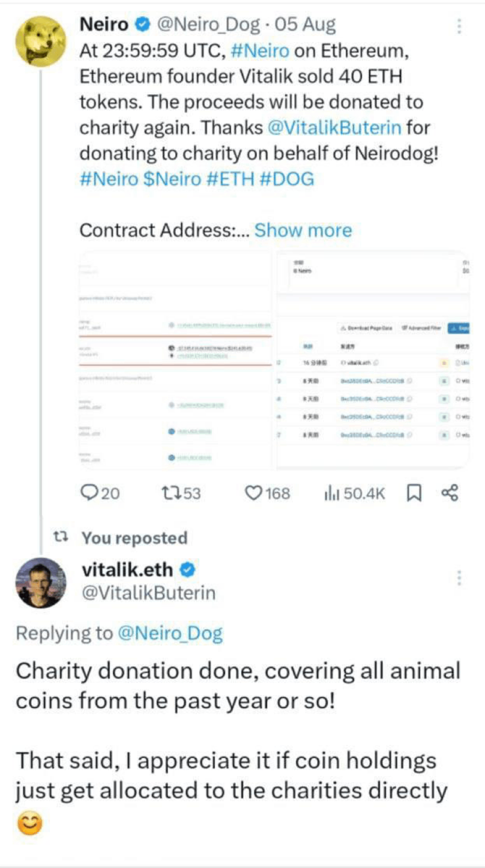The width and height of the screenshot is (485, 868).
Task: Open Neiro's shiba dog profile avatar
Action: [41, 40]
